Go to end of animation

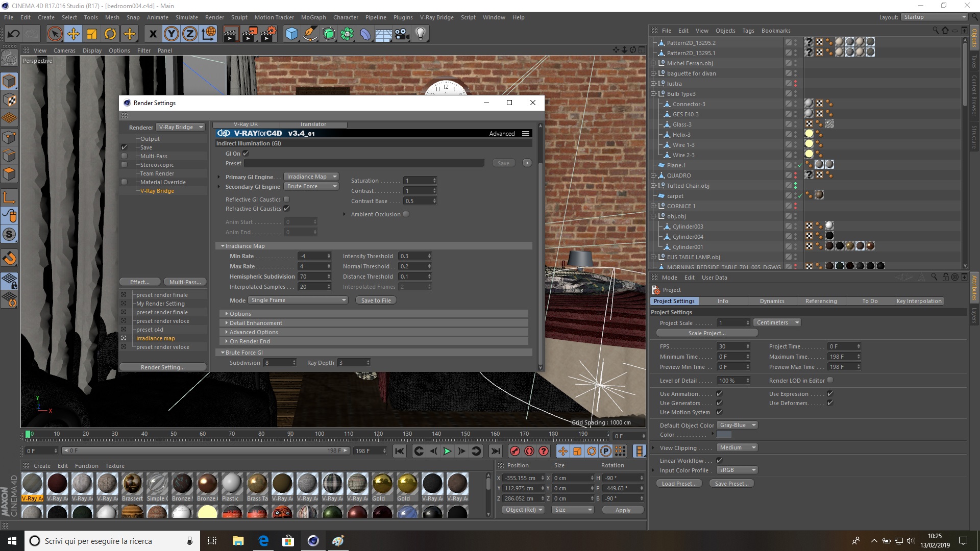point(496,451)
